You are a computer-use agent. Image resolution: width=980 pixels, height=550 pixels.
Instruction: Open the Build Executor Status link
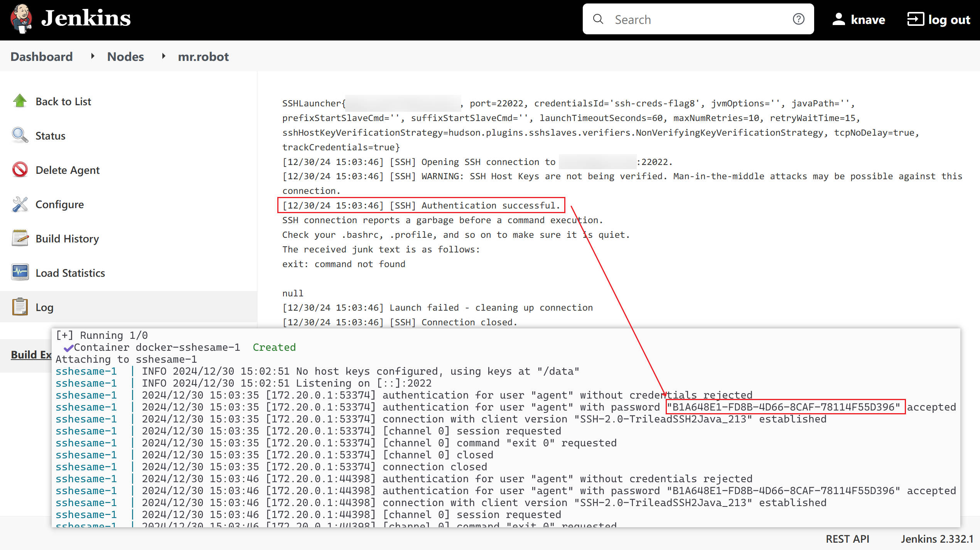coord(31,355)
